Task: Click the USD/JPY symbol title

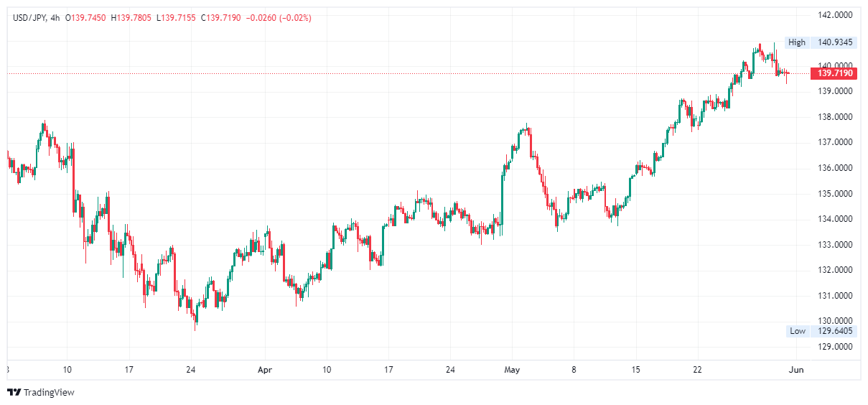Action: [x=29, y=17]
